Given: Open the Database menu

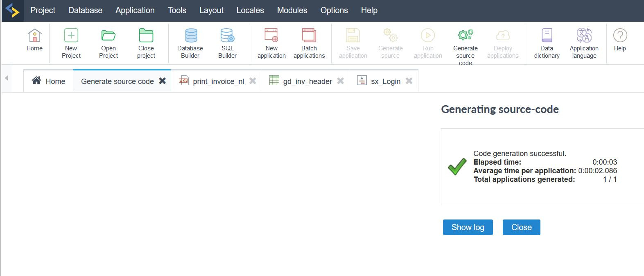Looking at the screenshot, I should pos(85,10).
